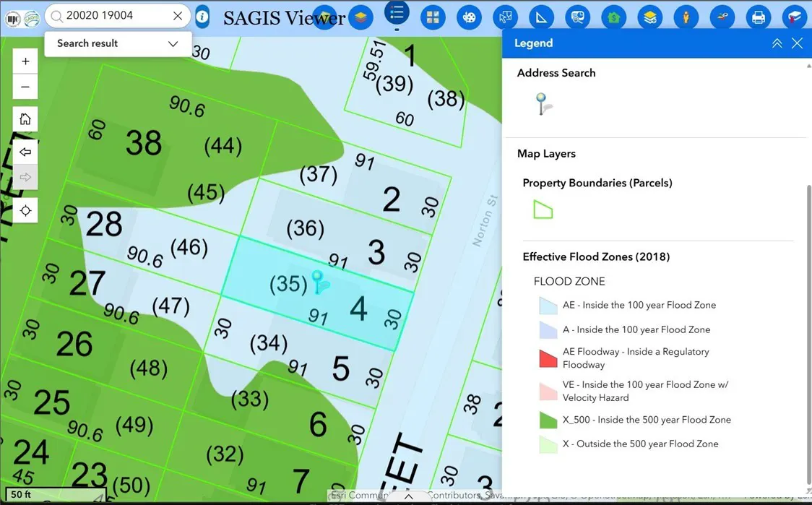
Task: Click the Address Search pin icon
Action: point(543,103)
